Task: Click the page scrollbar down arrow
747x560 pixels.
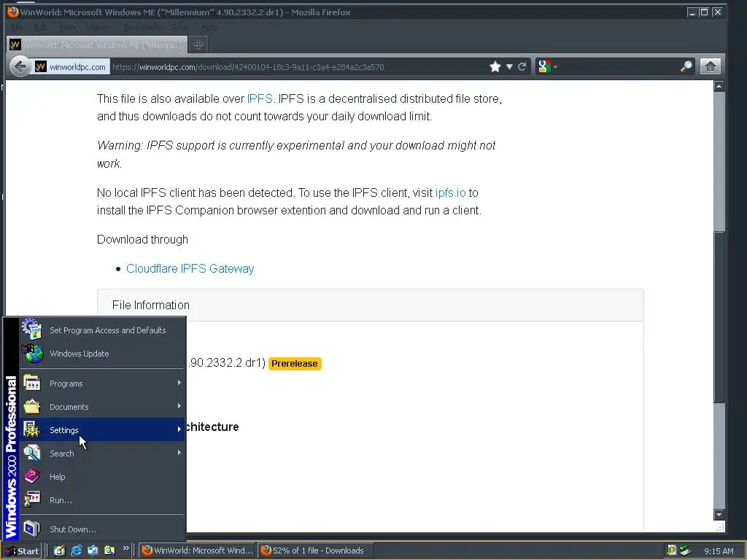Action: [x=719, y=514]
